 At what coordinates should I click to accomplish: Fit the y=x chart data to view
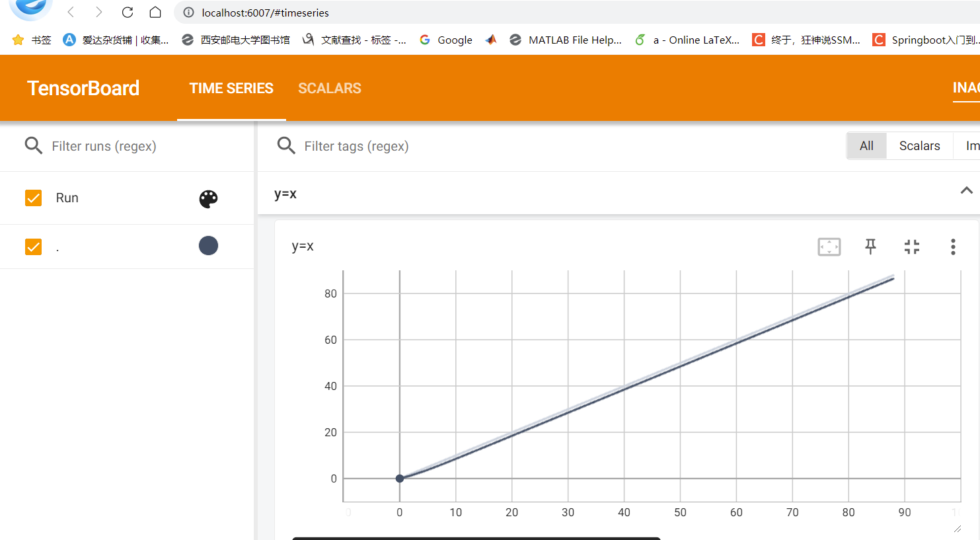[829, 247]
